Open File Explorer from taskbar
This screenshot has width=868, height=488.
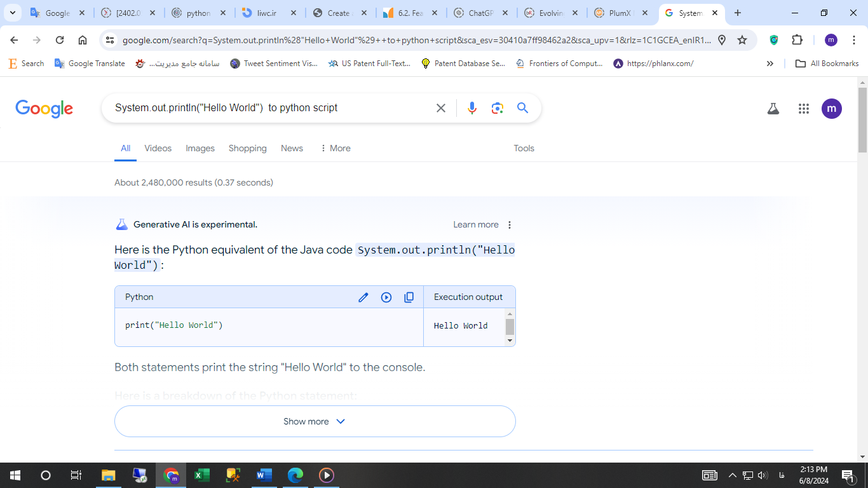click(109, 475)
